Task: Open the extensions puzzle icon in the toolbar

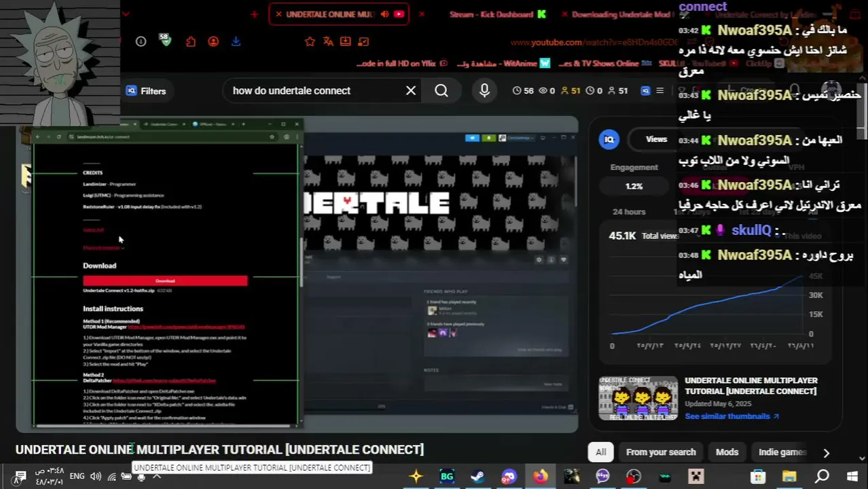Action: click(191, 41)
